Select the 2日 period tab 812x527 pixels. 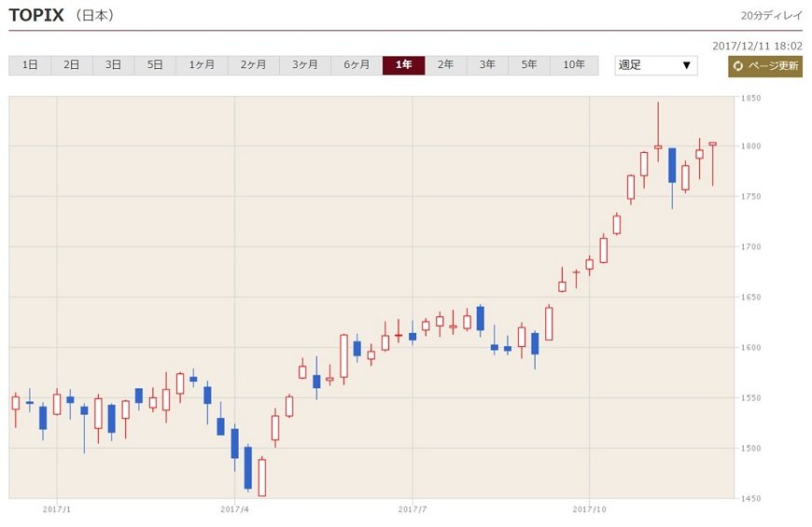pyautogui.click(x=72, y=65)
